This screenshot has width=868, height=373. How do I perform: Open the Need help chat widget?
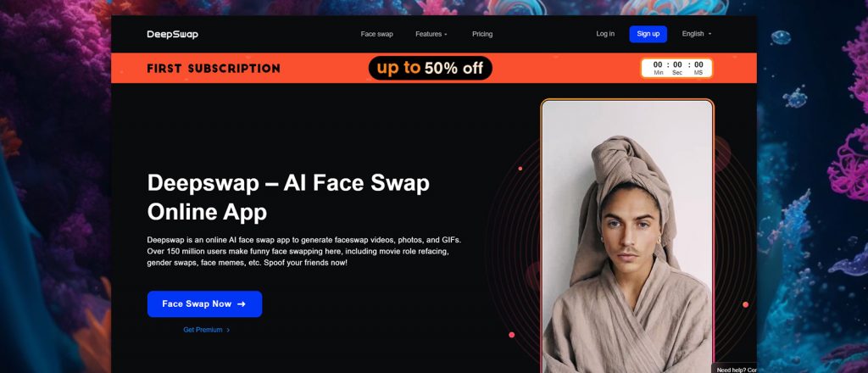pyautogui.click(x=736, y=369)
